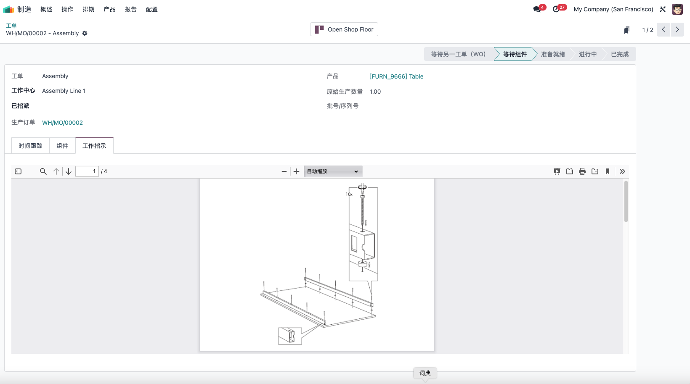Go to previous PDF page arrow

point(56,171)
